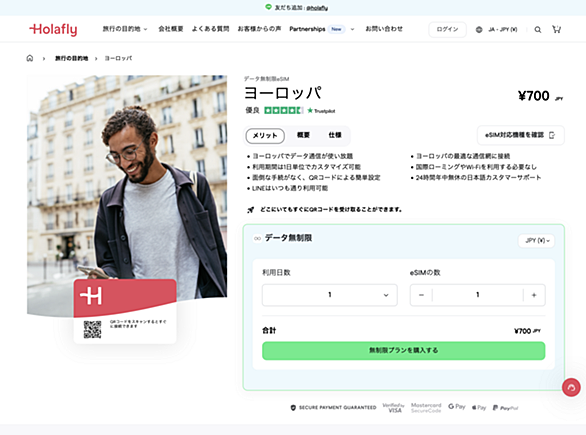
Task: Select the メリット tab
Action: [265, 136]
